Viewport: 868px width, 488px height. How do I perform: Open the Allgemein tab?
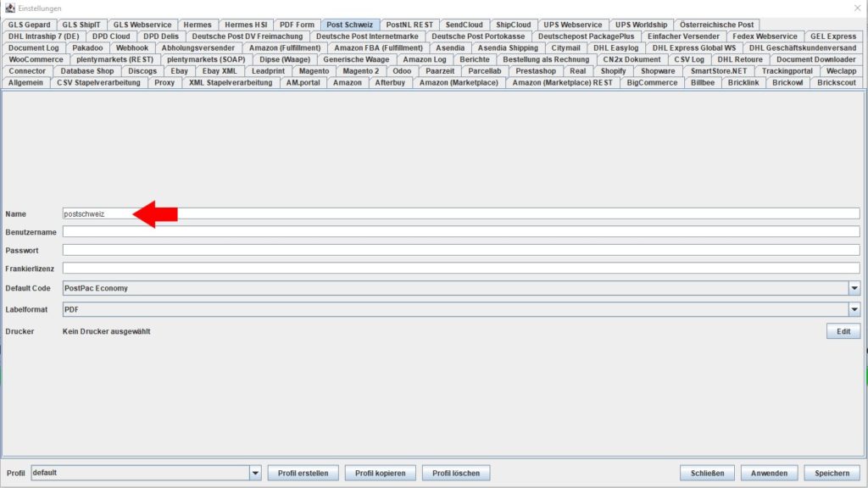point(25,83)
